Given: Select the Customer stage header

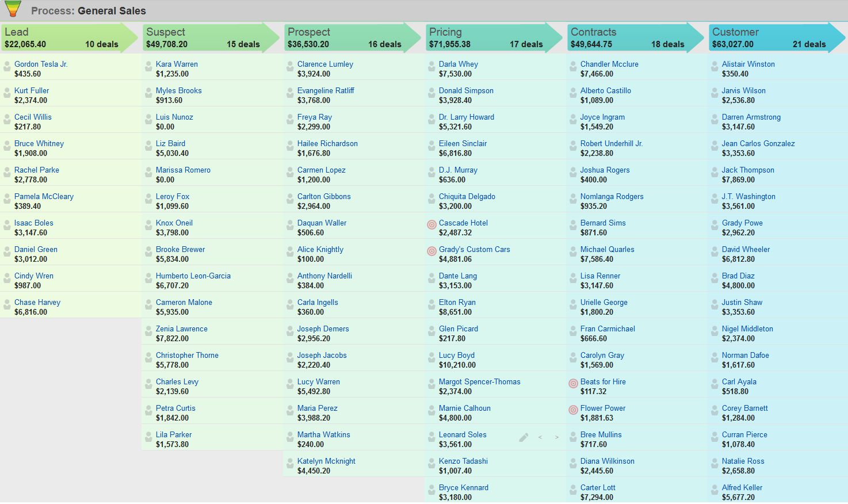Looking at the screenshot, I should 771,38.
